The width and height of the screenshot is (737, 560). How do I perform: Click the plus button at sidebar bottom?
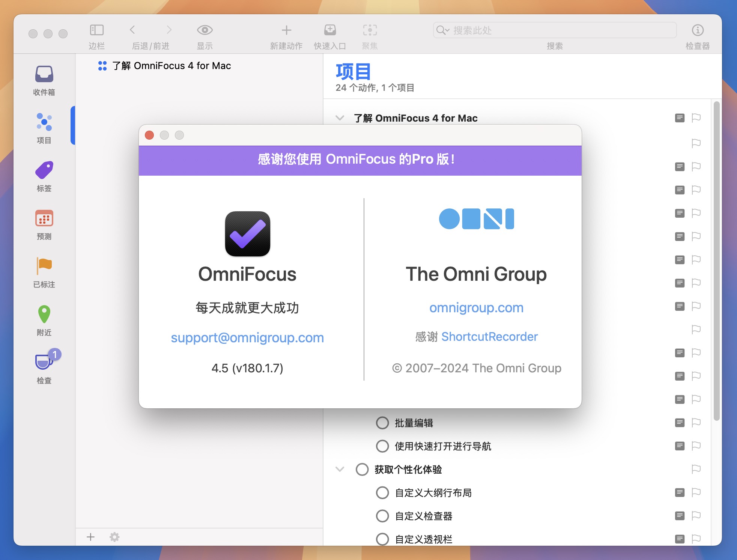pyautogui.click(x=90, y=537)
